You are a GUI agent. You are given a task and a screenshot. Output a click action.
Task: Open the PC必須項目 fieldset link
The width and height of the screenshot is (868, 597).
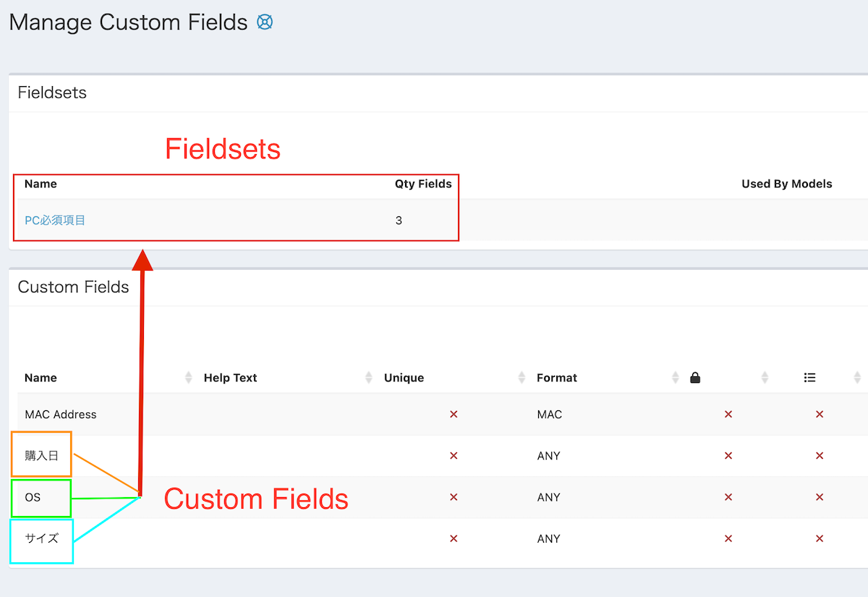[x=55, y=220]
